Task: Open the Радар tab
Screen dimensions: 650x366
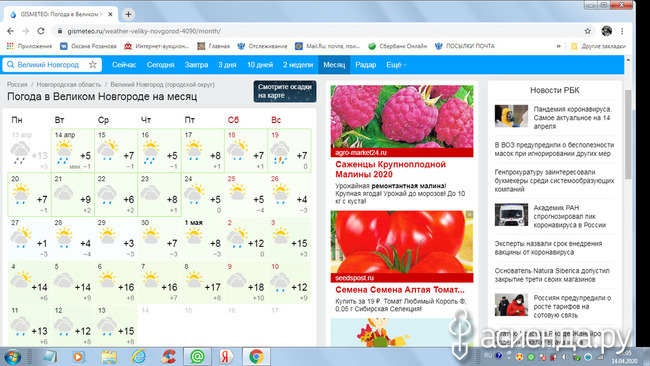Action: [366, 65]
